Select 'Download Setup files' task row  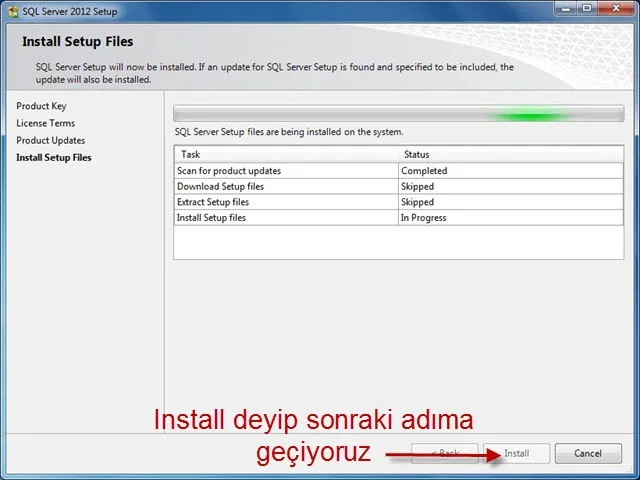point(398,187)
